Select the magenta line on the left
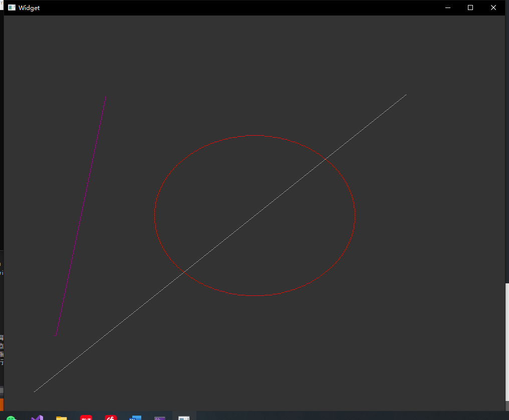 tap(80, 215)
